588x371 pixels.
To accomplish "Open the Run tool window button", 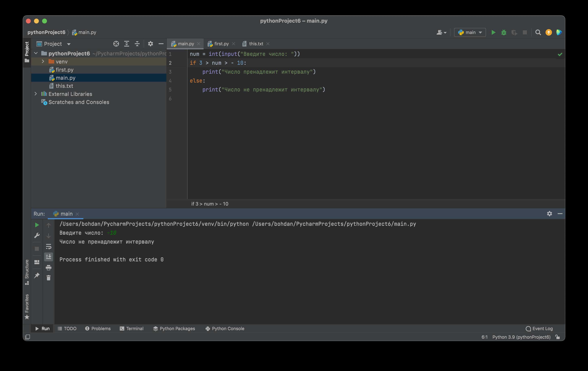I will point(42,329).
